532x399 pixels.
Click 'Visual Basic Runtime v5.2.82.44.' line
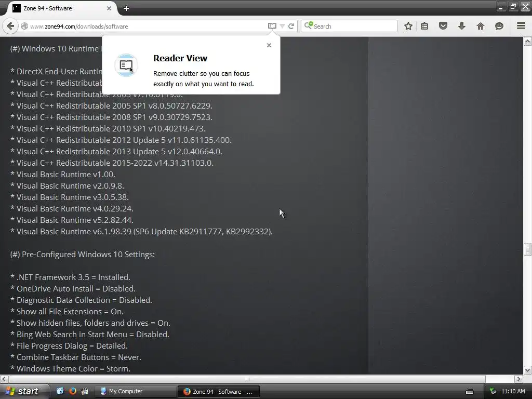pyautogui.click(x=72, y=220)
